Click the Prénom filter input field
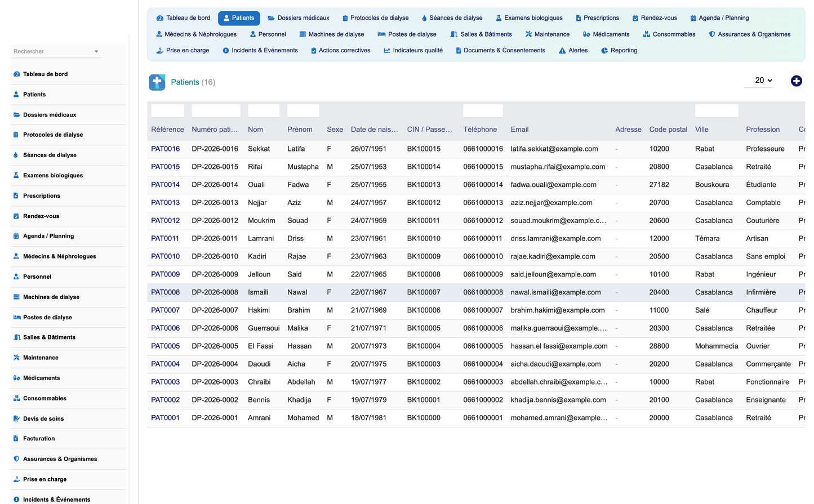 click(x=303, y=110)
